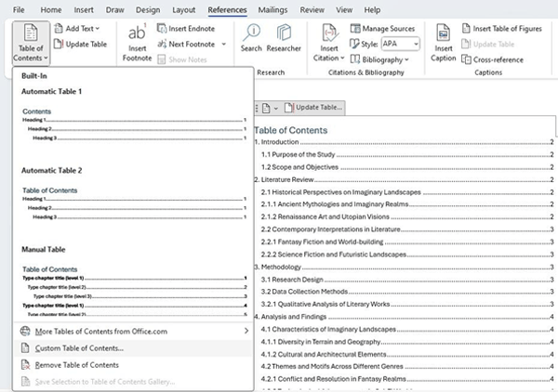Click '1.2 Scope and Objectives' entry
Image resolution: width=558 pixels, height=392 pixels.
pos(407,167)
